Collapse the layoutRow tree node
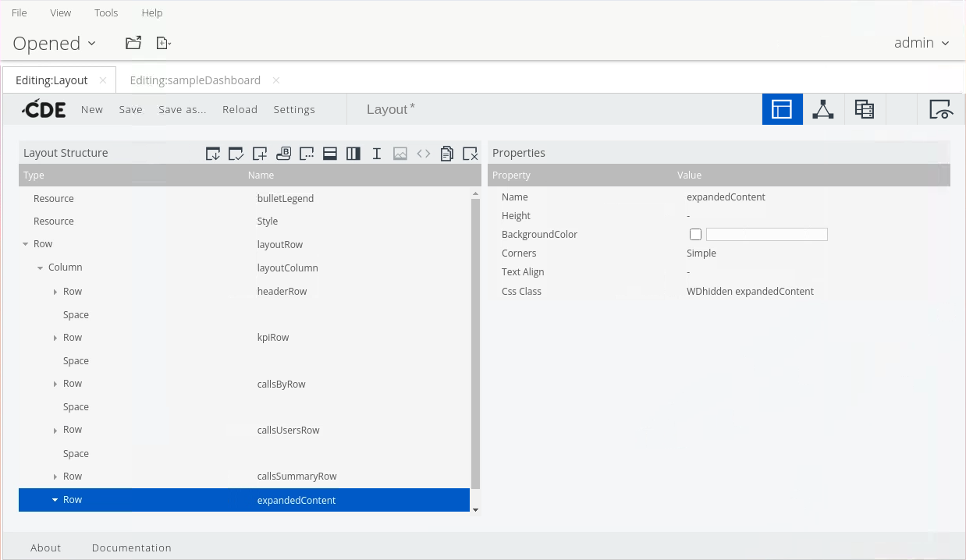The width and height of the screenshot is (966, 560). click(x=26, y=244)
